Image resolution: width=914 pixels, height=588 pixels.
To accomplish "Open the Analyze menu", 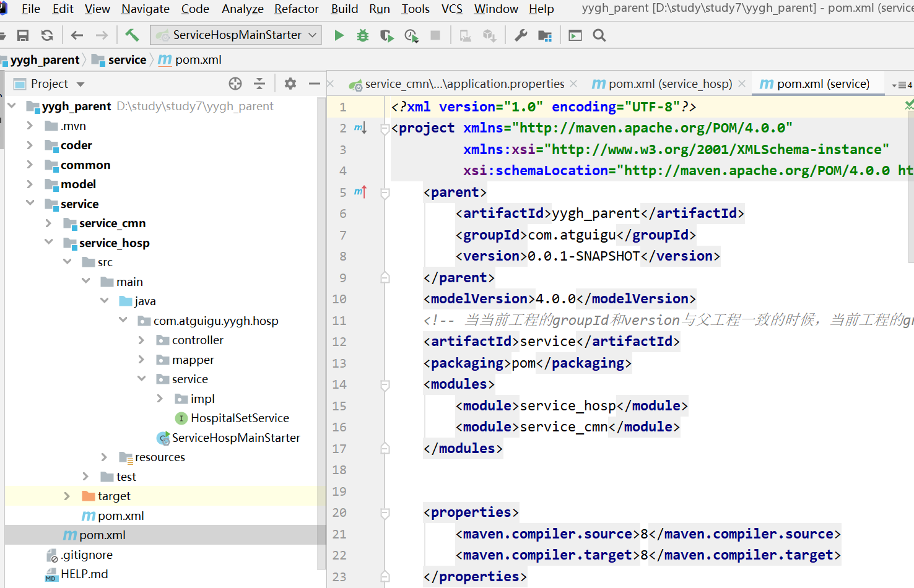I will pyautogui.click(x=243, y=9).
